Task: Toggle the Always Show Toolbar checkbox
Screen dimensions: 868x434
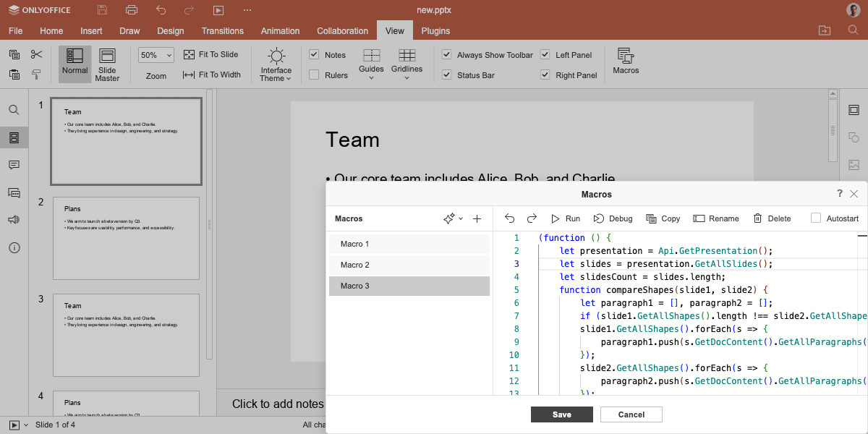Action: point(447,54)
